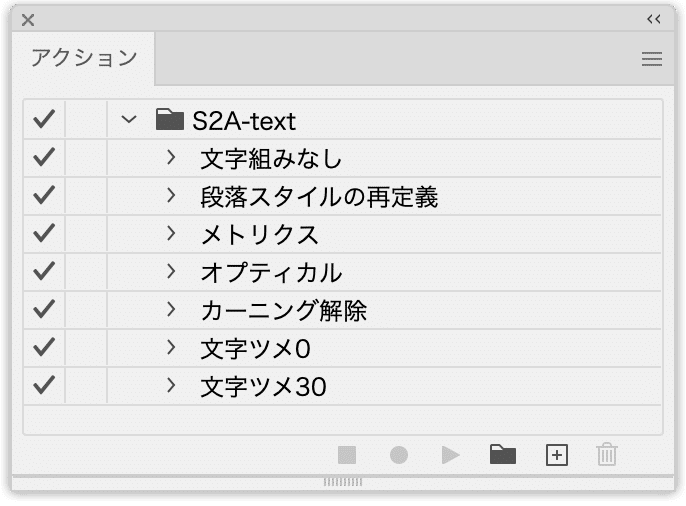Viewport: 686px width, 506px height.
Task: Open the Actions panel hamburger menu
Action: point(651,59)
